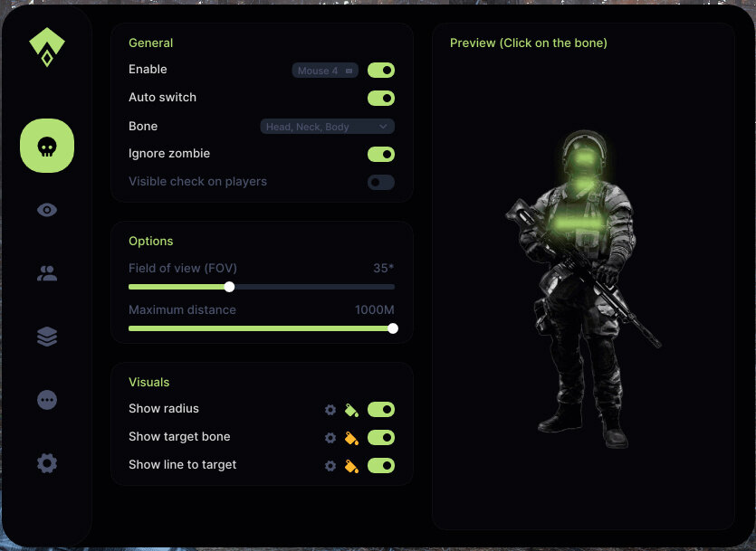Expand the Bone dropdown list
The image size is (756, 551).
pos(327,127)
